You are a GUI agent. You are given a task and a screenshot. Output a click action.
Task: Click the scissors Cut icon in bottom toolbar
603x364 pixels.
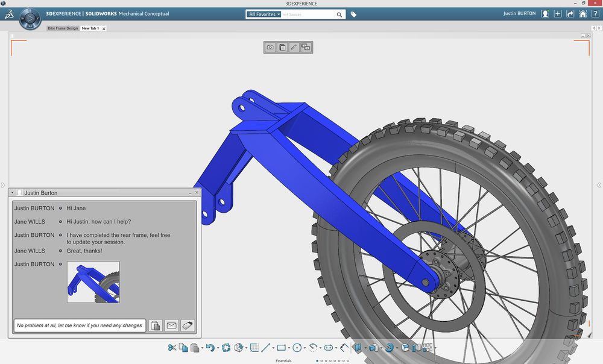(172, 348)
